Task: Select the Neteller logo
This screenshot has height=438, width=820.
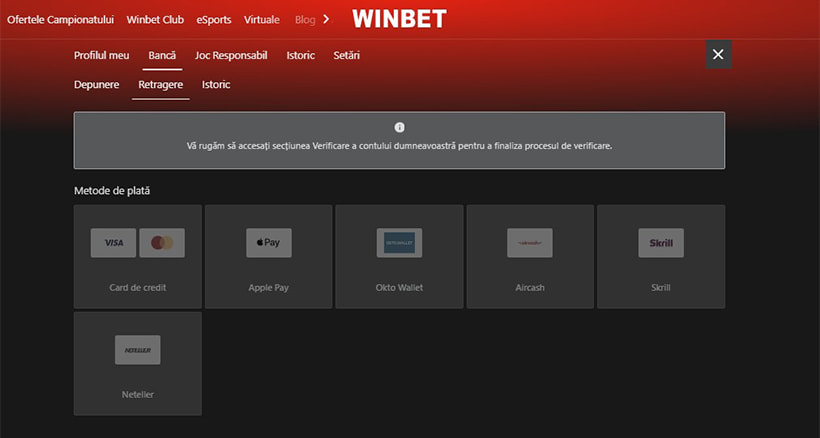Action: [138, 350]
